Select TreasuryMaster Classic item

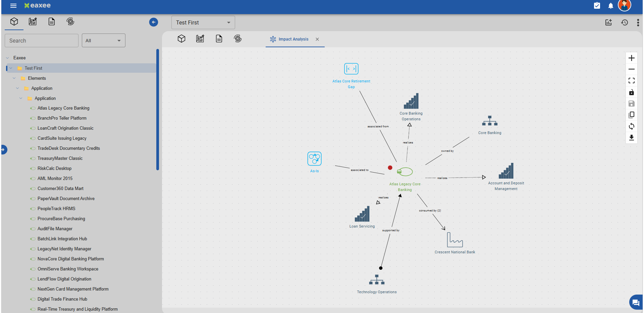[x=60, y=159]
